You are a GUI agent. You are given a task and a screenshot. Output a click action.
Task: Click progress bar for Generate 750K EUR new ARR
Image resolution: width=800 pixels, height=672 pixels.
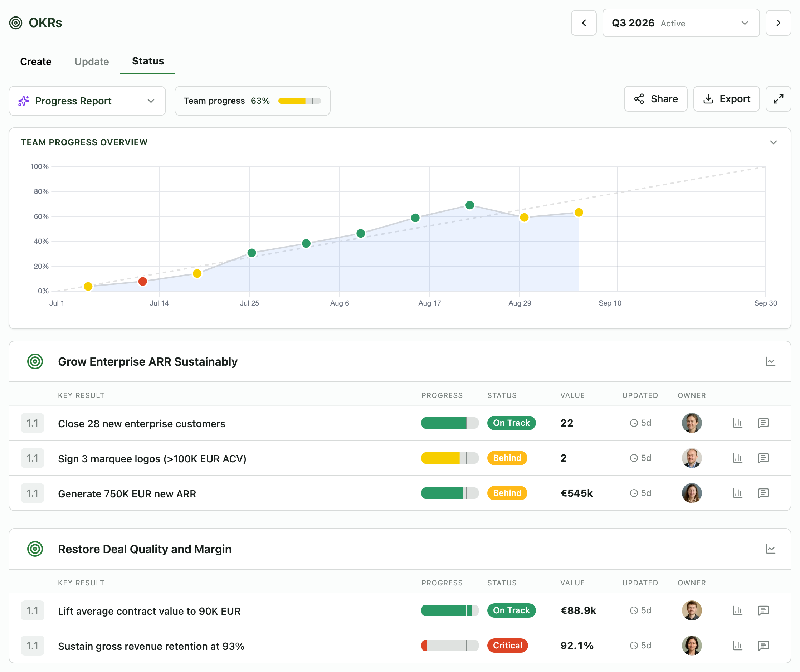click(449, 493)
